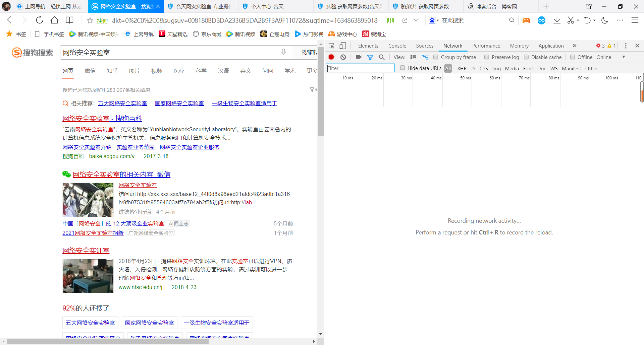Open network search magnifier in DevTools

tap(382, 57)
